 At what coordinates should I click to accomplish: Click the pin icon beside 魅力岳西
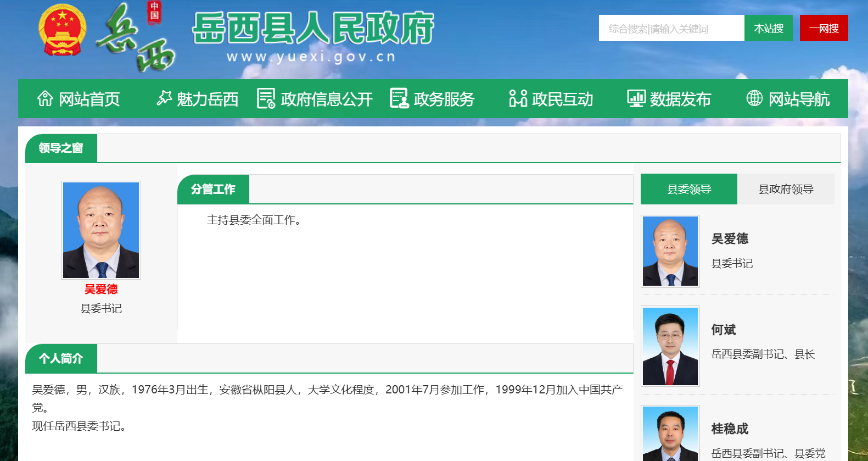164,98
